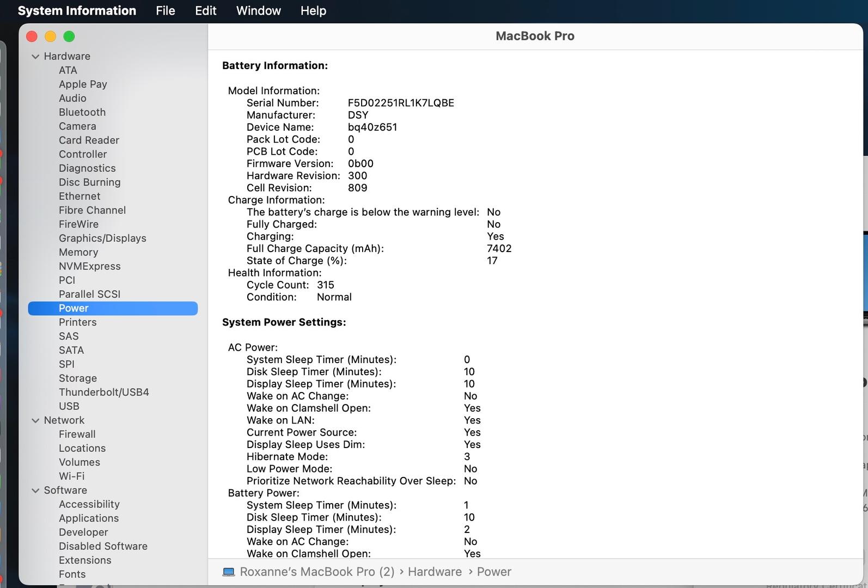Select Diagnostics in the sidebar
Image resolution: width=868 pixels, height=588 pixels.
[87, 168]
